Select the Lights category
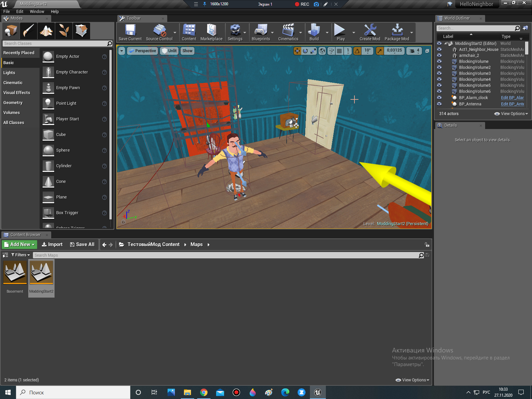This screenshot has height=399, width=532. point(21,73)
